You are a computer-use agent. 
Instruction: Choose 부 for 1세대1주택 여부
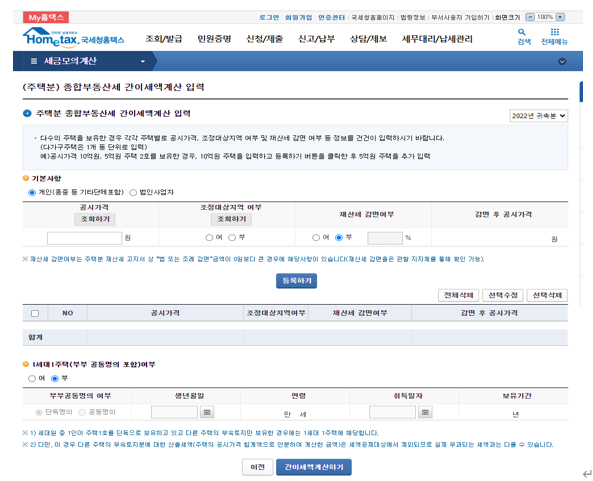55,378
